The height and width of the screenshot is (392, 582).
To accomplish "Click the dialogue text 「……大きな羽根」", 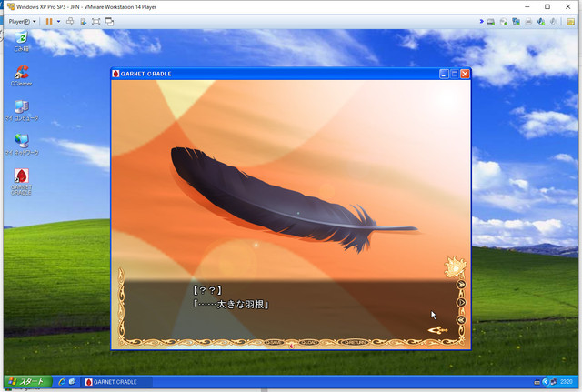I will [x=230, y=305].
